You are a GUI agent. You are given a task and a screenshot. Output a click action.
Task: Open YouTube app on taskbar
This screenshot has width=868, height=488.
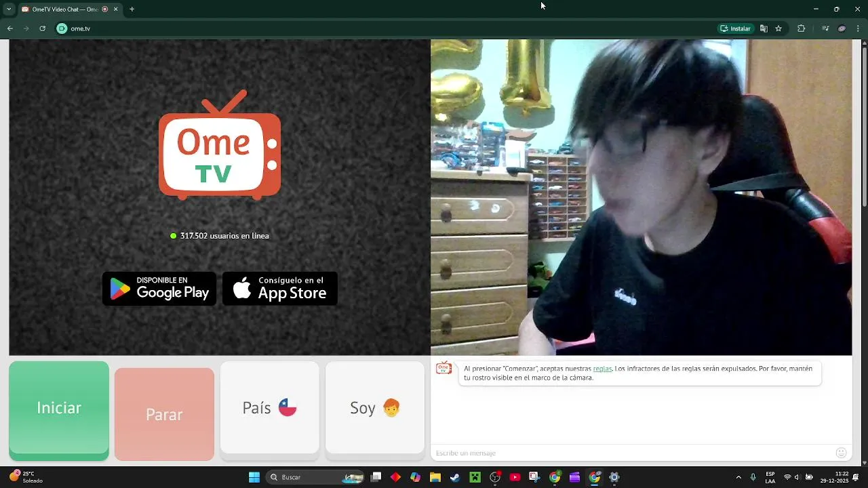point(515,477)
